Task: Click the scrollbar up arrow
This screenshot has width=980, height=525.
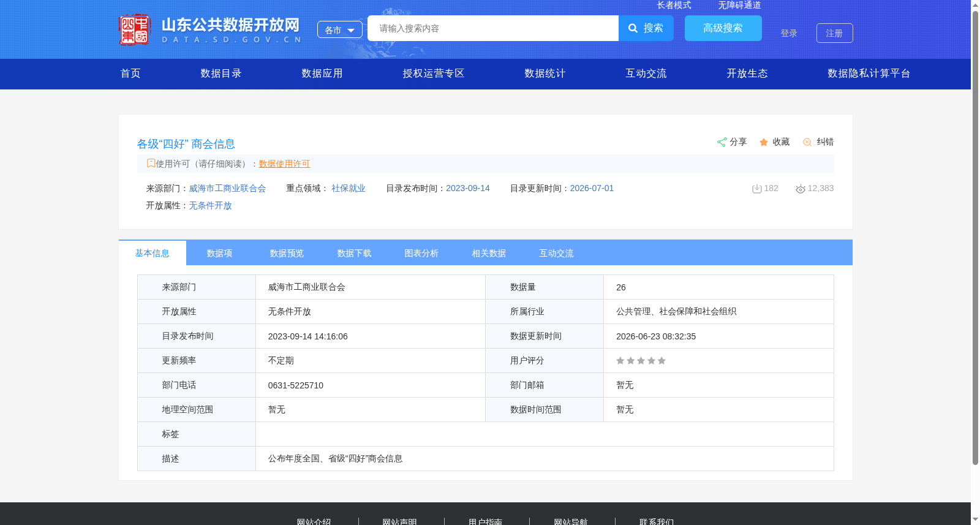Action: point(975,5)
